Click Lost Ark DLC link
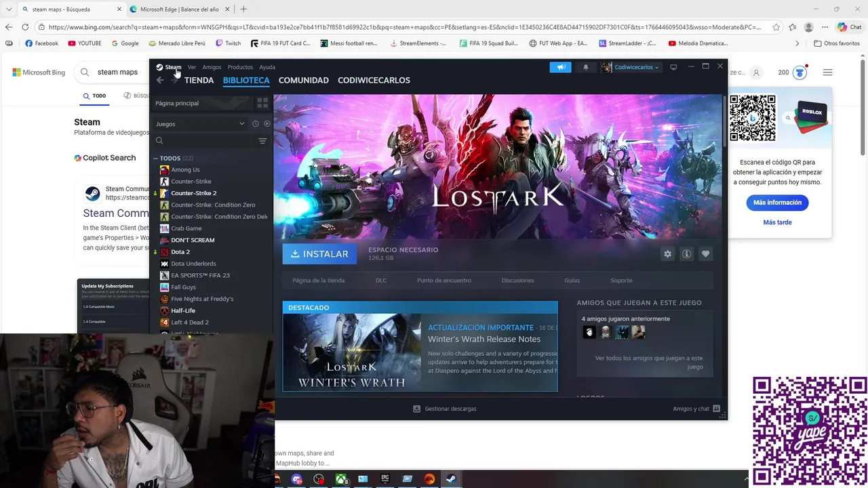868x488 pixels. click(x=381, y=280)
